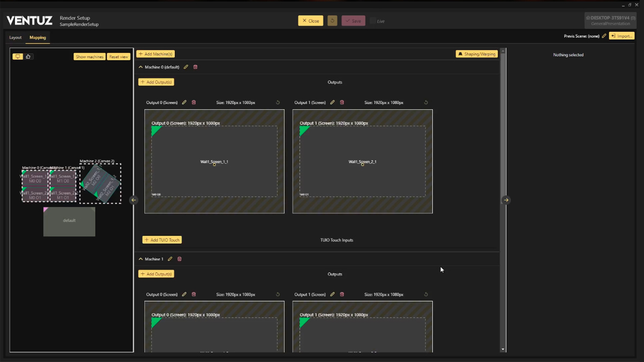Image resolution: width=644 pixels, height=362 pixels.
Task: Click scrollbar up arrow in machine list
Action: (x=503, y=51)
